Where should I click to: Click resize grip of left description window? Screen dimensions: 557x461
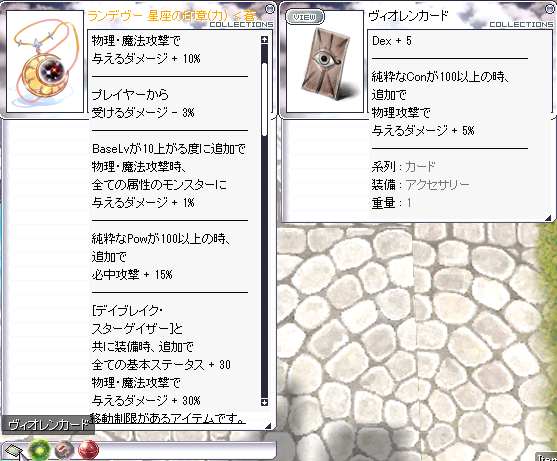(268, 425)
